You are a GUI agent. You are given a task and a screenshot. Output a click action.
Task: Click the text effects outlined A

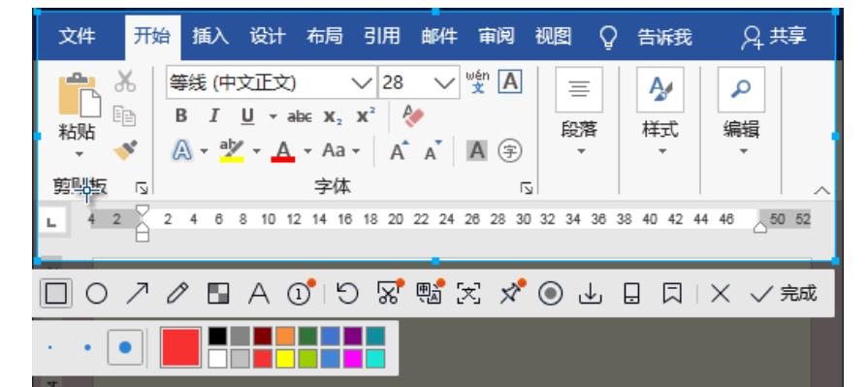coord(182,150)
